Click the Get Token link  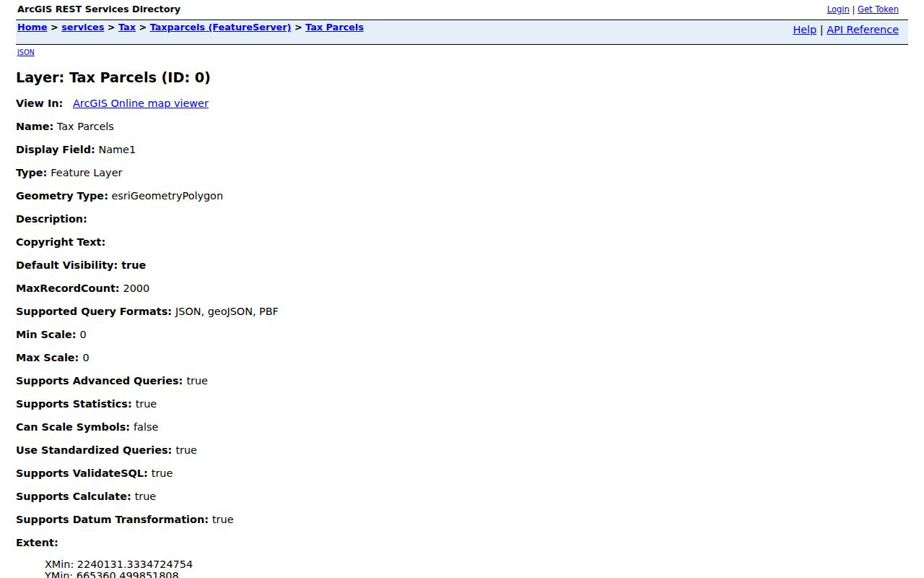point(878,9)
